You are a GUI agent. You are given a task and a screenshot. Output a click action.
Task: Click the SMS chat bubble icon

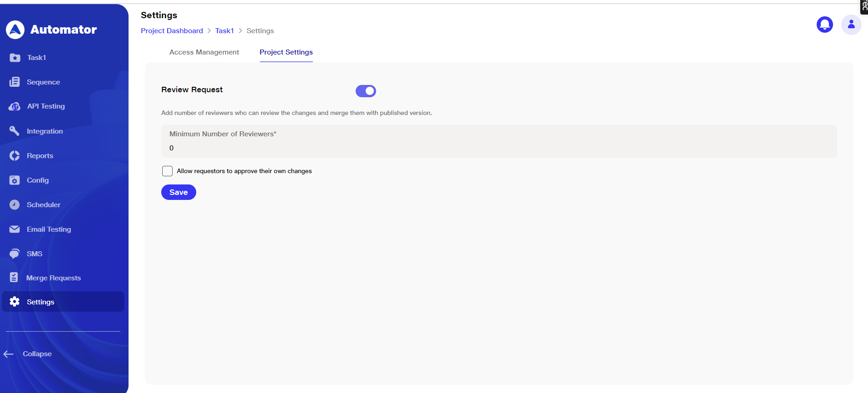click(x=15, y=254)
